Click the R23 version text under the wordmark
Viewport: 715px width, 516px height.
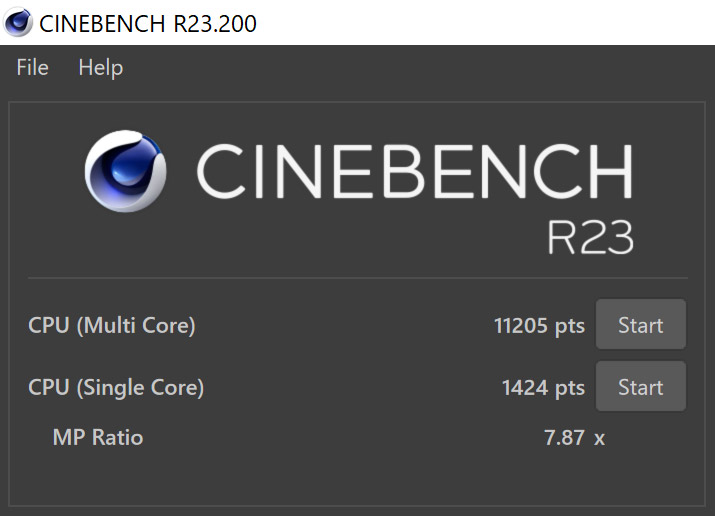point(590,237)
